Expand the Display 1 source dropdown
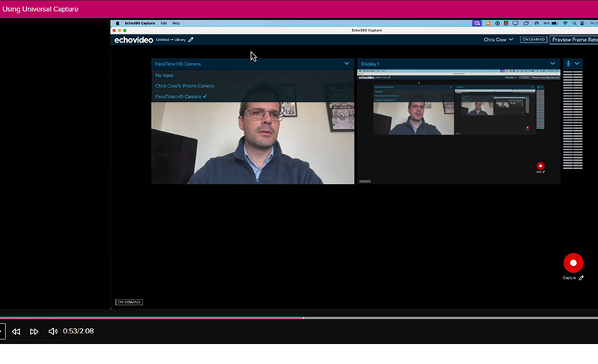 pyautogui.click(x=552, y=64)
